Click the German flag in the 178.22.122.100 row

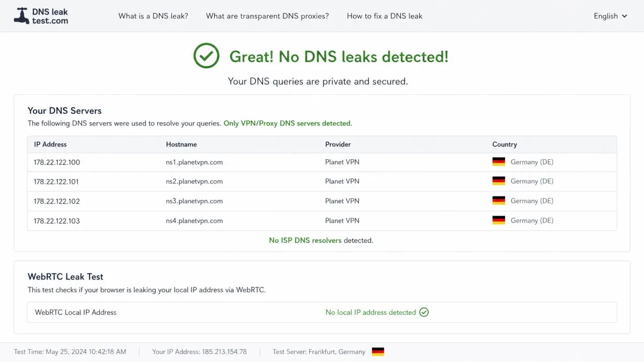tap(499, 161)
